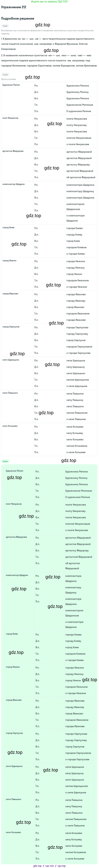Click the 'Подробное решение' section title
This screenshot has height=868, width=99.
17,19
